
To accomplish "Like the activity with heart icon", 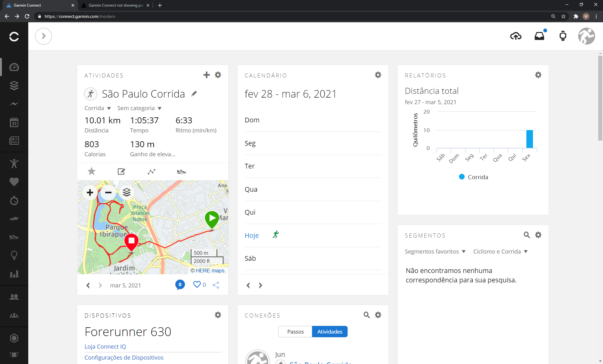I will tap(197, 285).
